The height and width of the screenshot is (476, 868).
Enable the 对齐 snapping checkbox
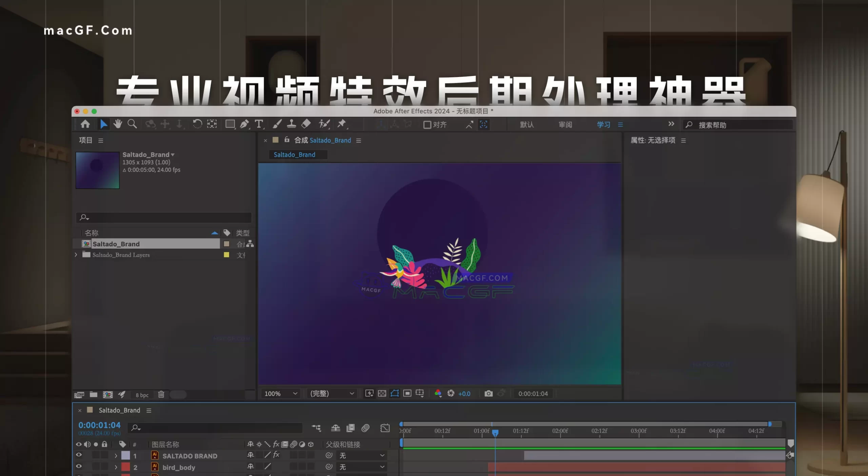427,125
